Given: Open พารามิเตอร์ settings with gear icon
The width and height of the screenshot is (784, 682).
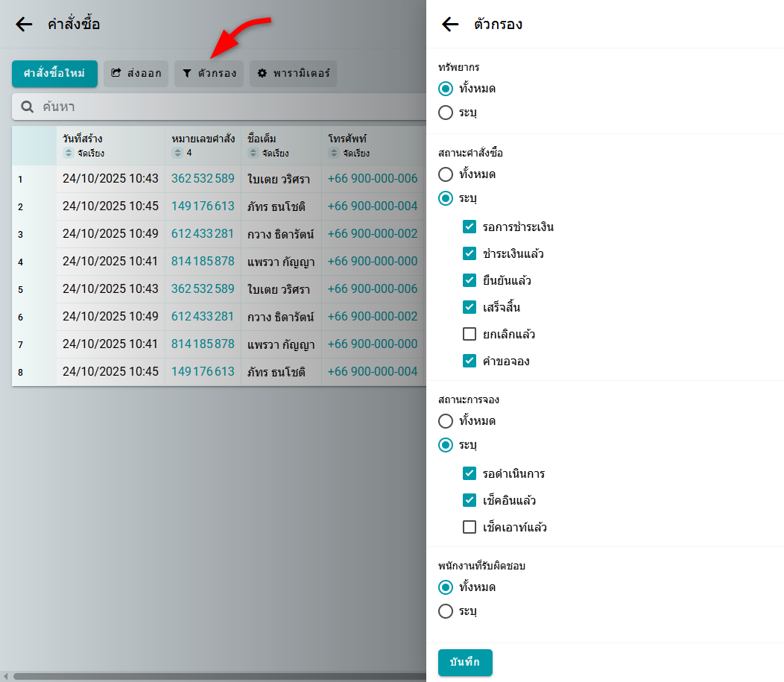Looking at the screenshot, I should (293, 74).
